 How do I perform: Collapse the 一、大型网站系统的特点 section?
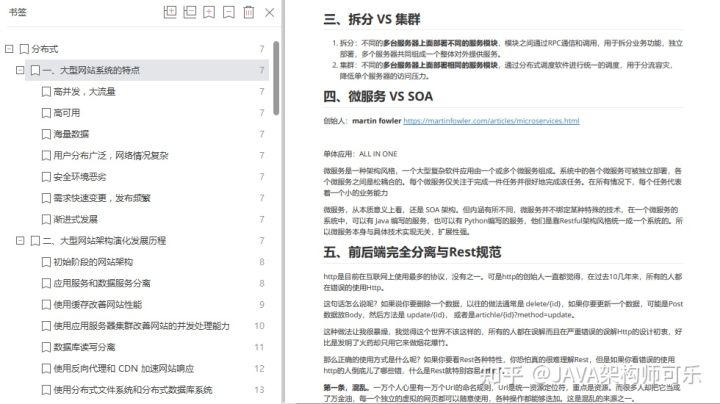pyautogui.click(x=20, y=70)
